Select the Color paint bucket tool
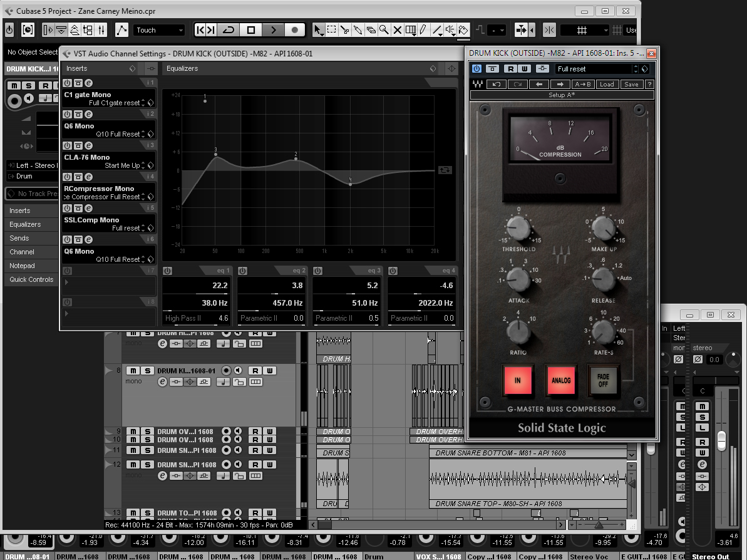Screen dimensions: 747x560 pos(463,30)
